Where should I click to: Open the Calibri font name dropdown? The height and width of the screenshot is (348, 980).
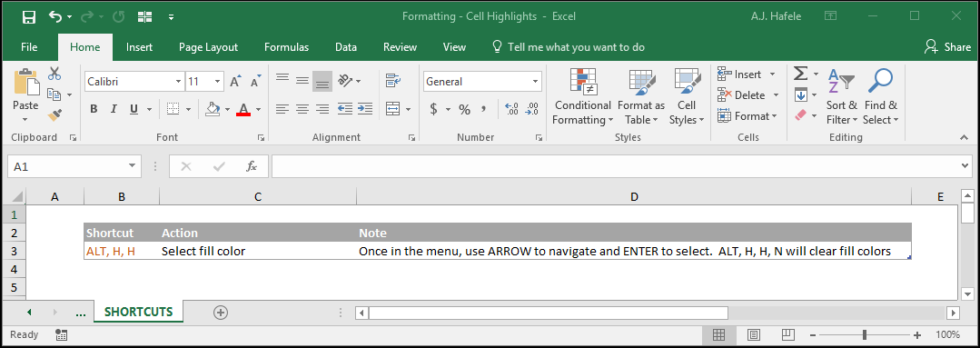pyautogui.click(x=178, y=81)
